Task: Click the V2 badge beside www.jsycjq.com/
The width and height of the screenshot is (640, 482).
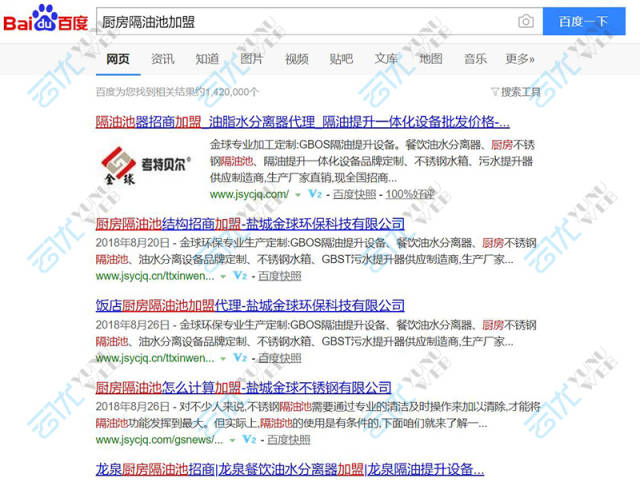Action: pos(315,194)
